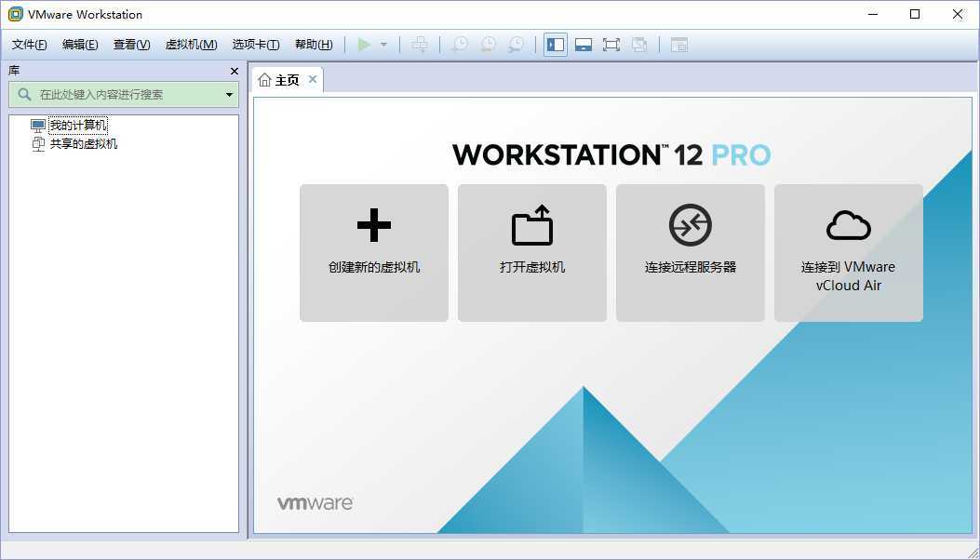Open the 选项卡(T) menu

tap(256, 45)
